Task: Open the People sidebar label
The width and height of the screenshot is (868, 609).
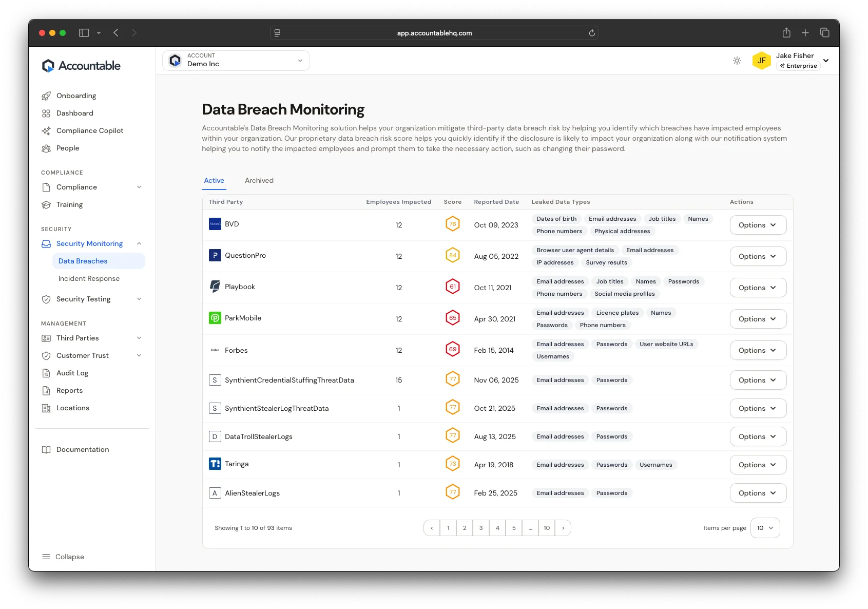Action: click(x=68, y=148)
